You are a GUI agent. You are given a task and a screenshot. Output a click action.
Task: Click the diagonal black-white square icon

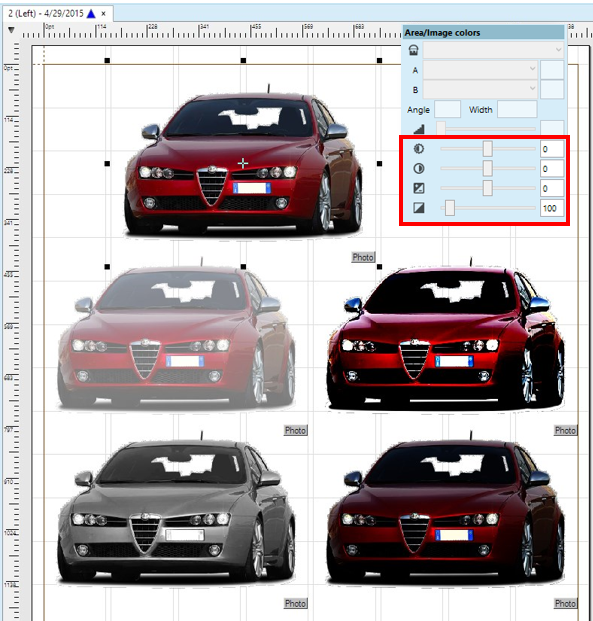(x=419, y=208)
